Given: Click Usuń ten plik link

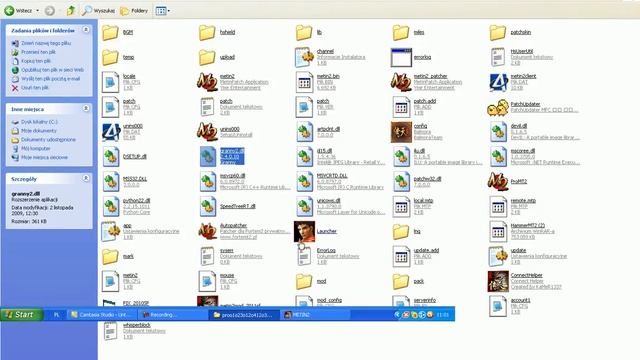Looking at the screenshot, I should 35,88.
